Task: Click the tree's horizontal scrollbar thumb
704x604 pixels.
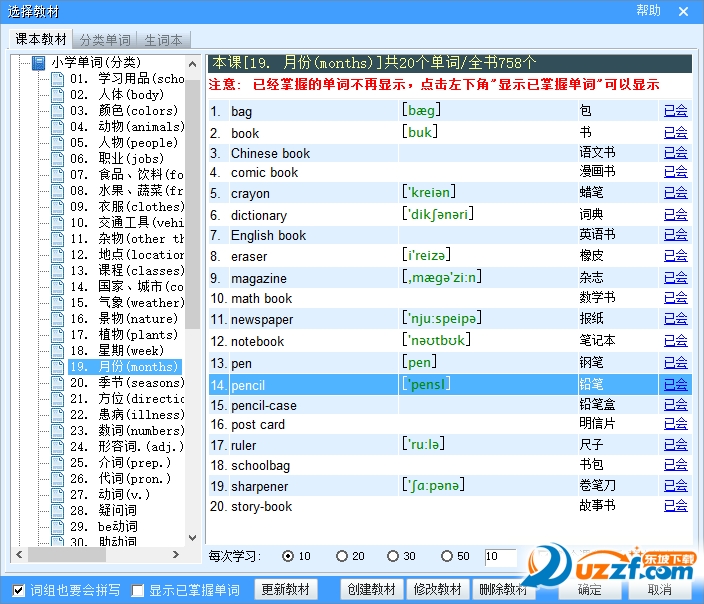Action: (x=67, y=555)
